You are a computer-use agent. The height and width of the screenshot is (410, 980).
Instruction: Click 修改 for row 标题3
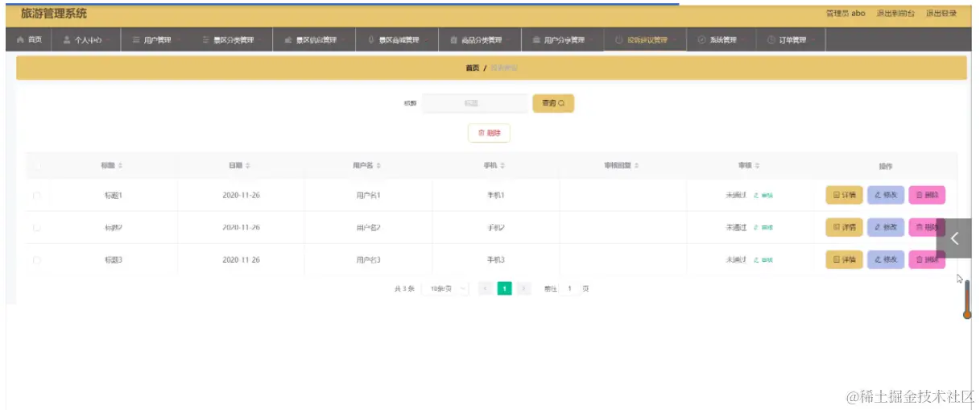click(886, 259)
